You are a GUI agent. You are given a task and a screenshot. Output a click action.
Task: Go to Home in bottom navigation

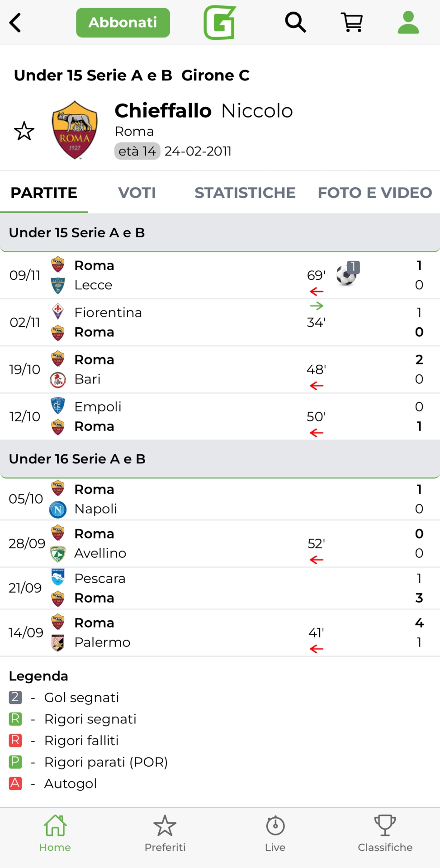55,833
